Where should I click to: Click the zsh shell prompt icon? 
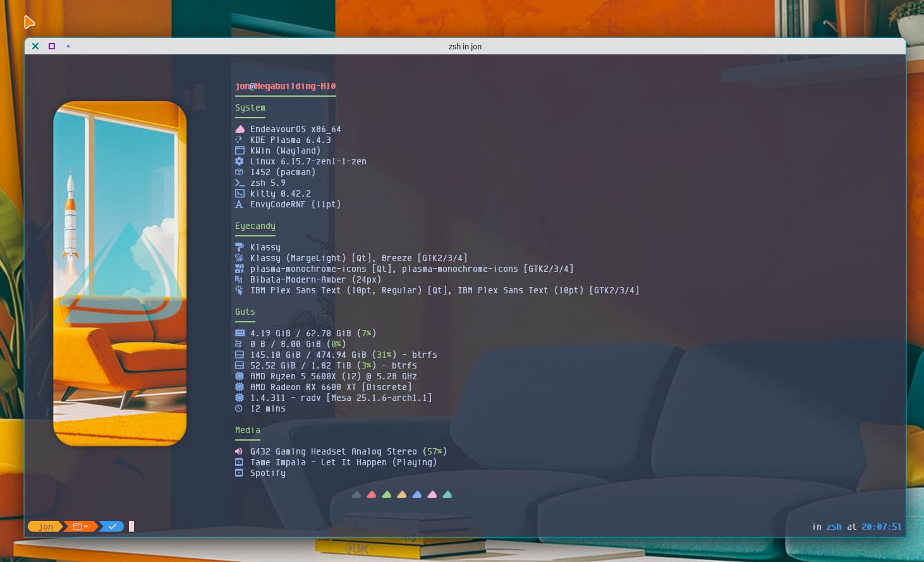coord(240,183)
